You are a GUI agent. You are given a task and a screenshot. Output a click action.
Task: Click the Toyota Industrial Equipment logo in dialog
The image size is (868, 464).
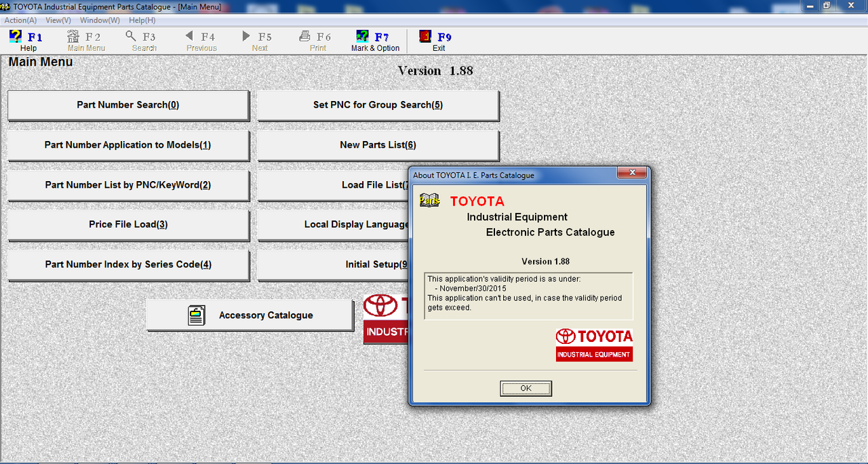point(594,345)
